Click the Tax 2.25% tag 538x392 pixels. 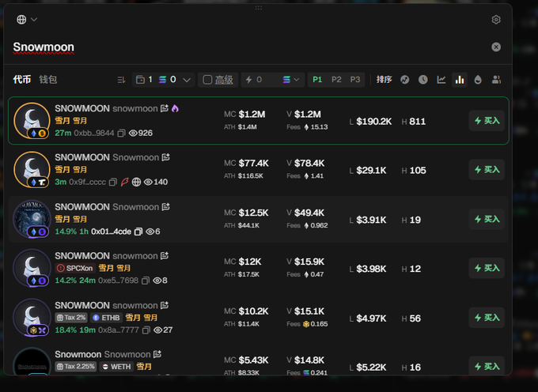(x=76, y=367)
